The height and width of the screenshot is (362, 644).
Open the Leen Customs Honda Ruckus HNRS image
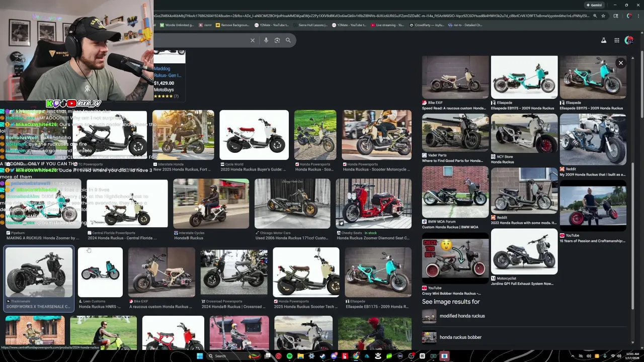100,272
